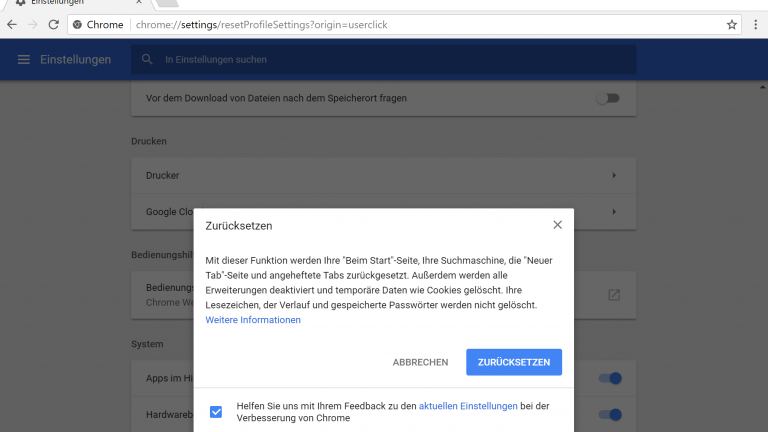Bookmark this page with star icon
The height and width of the screenshot is (432, 768).
click(731, 24)
